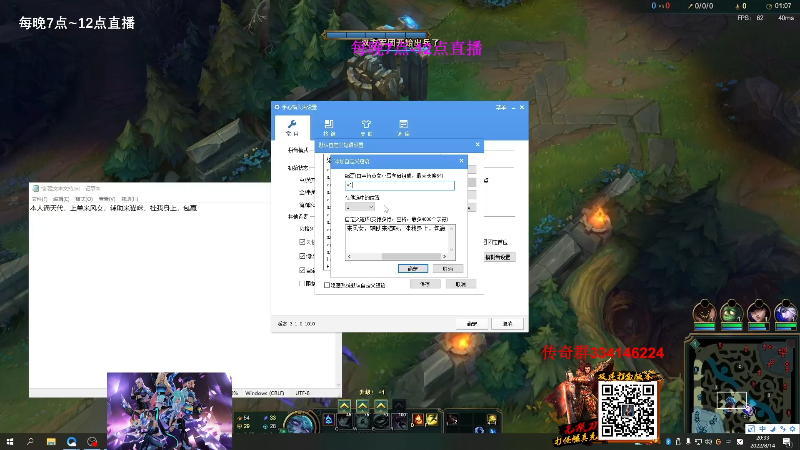The height and width of the screenshot is (450, 800).
Task: Close the innermost add-phrase dialog
Action: click(461, 161)
